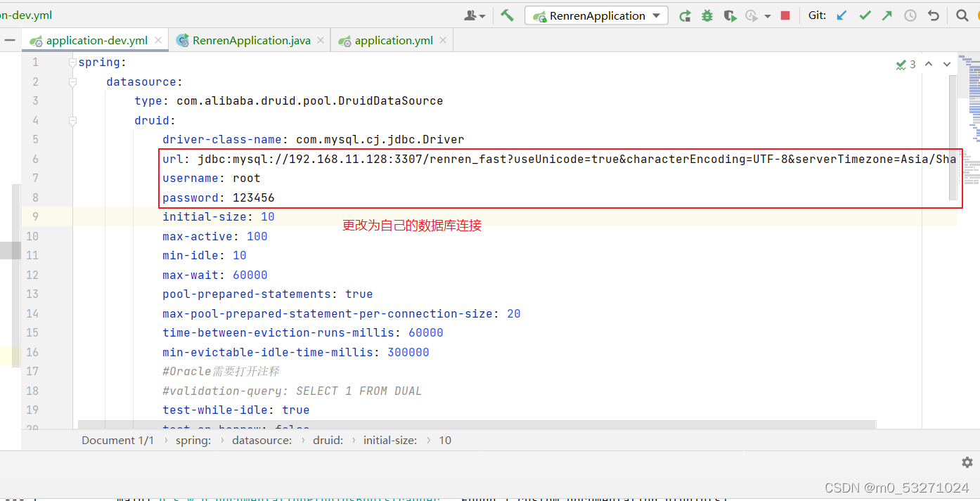Stop the application with the red square
Screen dimensions: 980x501
click(786, 15)
